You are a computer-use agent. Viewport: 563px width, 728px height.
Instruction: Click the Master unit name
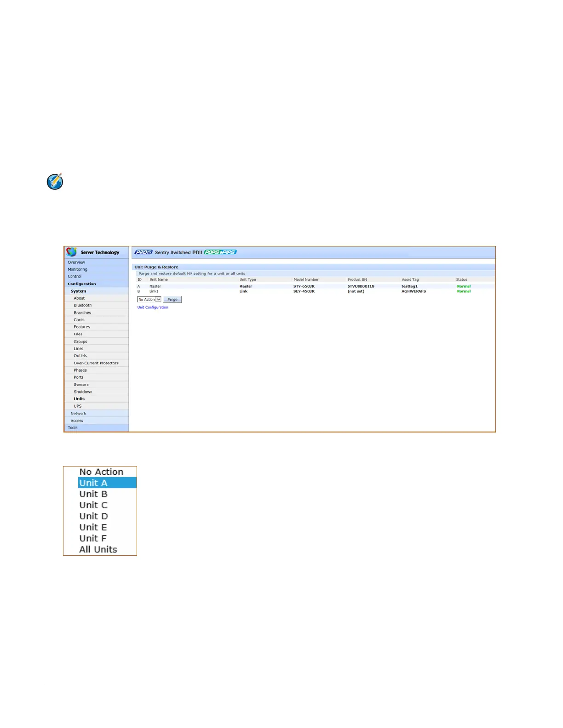coord(155,286)
